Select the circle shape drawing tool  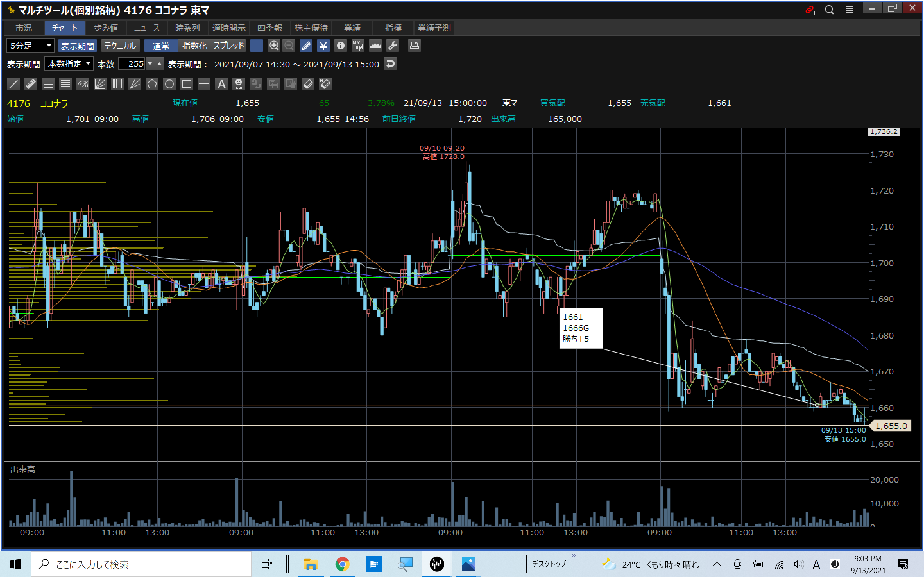[x=169, y=84]
